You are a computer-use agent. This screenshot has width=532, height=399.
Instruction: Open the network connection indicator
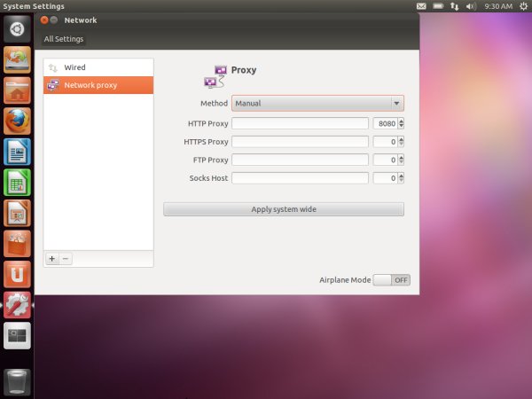click(454, 6)
